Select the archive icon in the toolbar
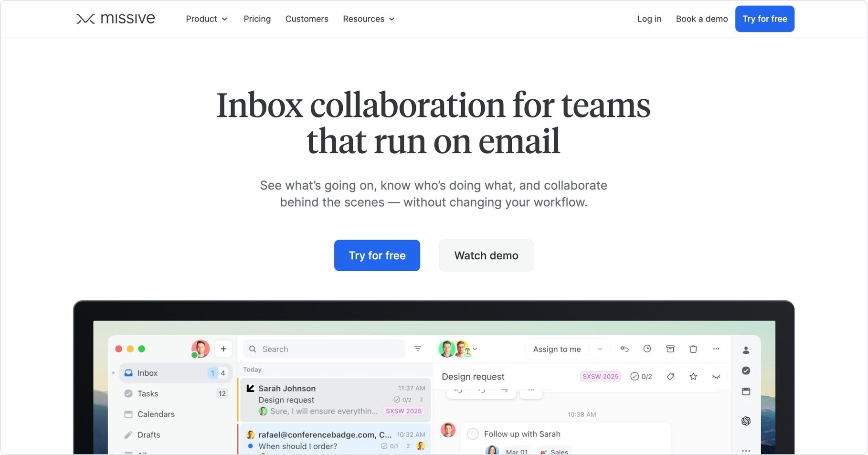This screenshot has height=455, width=868. (670, 349)
